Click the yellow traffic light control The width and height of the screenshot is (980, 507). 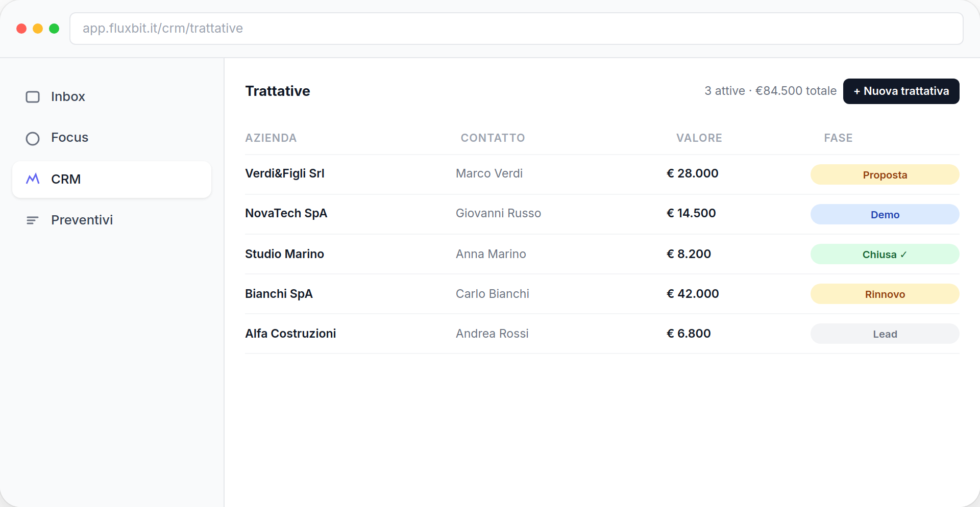(x=38, y=29)
